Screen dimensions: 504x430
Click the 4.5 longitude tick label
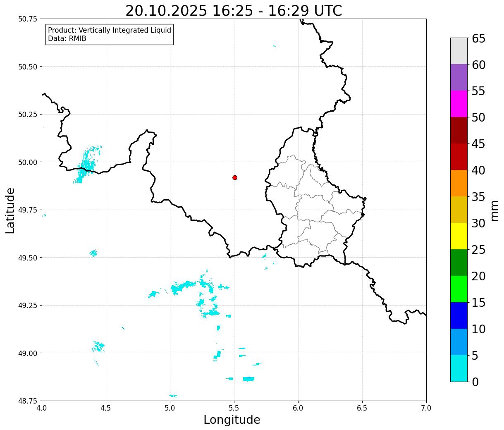(106, 408)
